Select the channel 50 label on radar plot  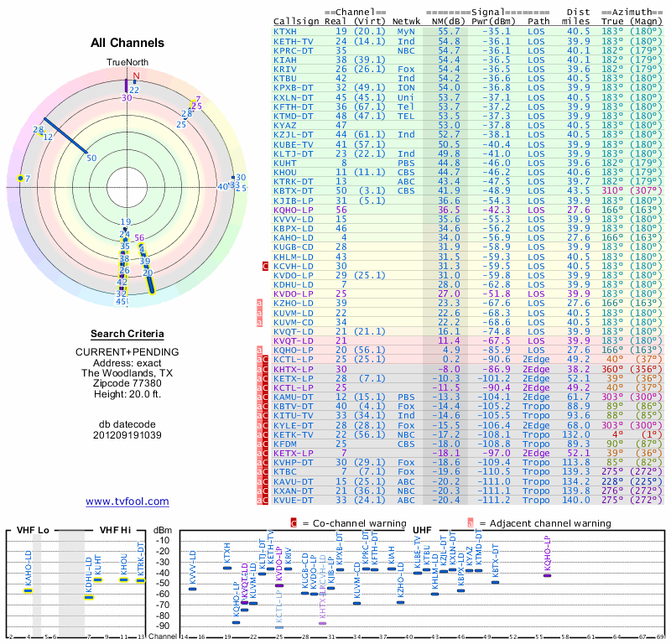coord(91,158)
